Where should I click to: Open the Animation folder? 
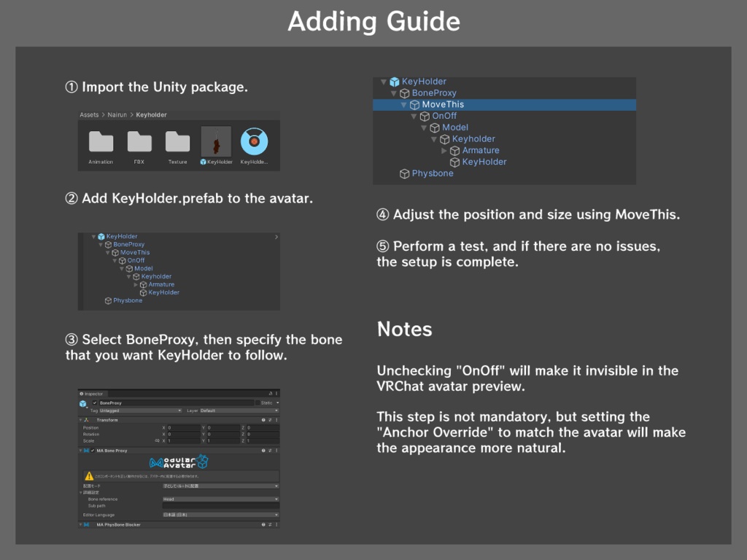click(101, 142)
